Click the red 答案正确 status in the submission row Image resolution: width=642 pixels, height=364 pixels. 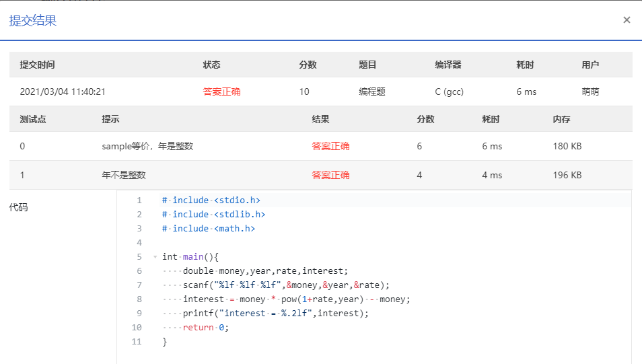(221, 92)
